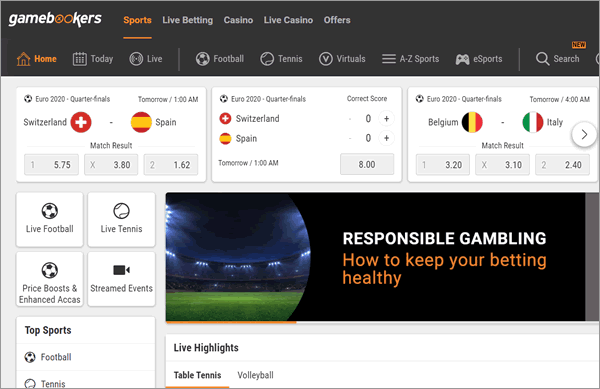This screenshot has height=389, width=600.
Task: Switch to the Live Betting tab
Action: [x=188, y=20]
